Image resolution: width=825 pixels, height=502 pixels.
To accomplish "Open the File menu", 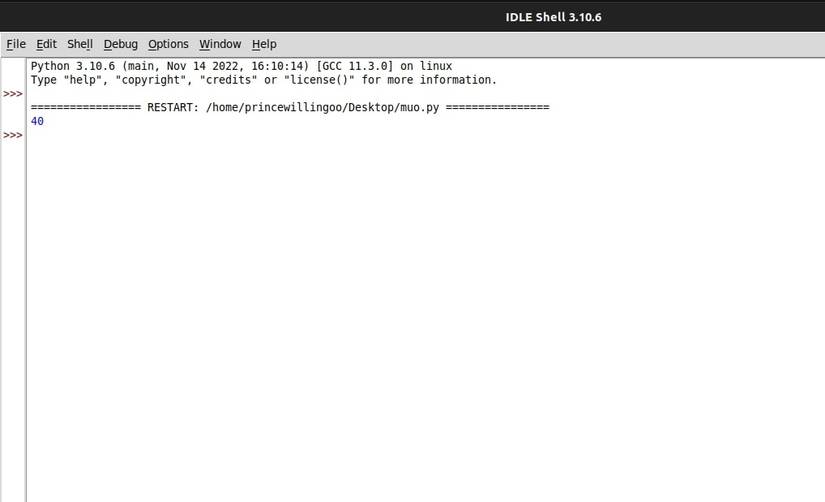I will [16, 44].
